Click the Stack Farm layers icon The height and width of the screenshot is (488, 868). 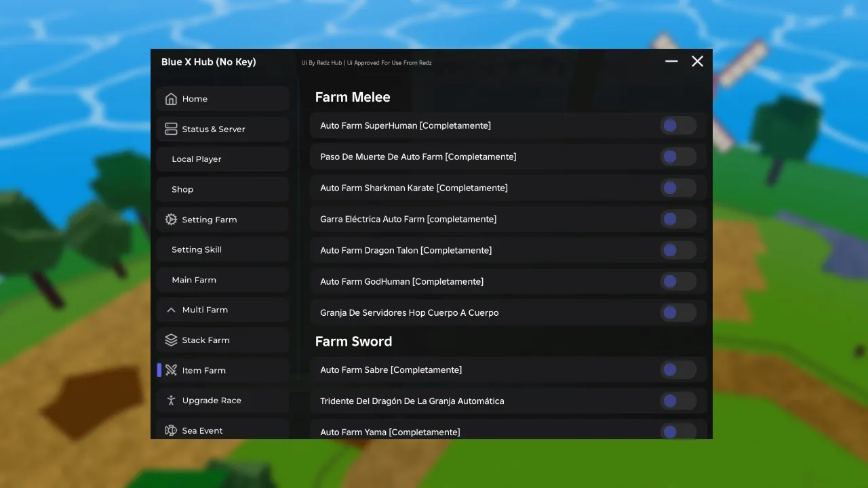(171, 340)
